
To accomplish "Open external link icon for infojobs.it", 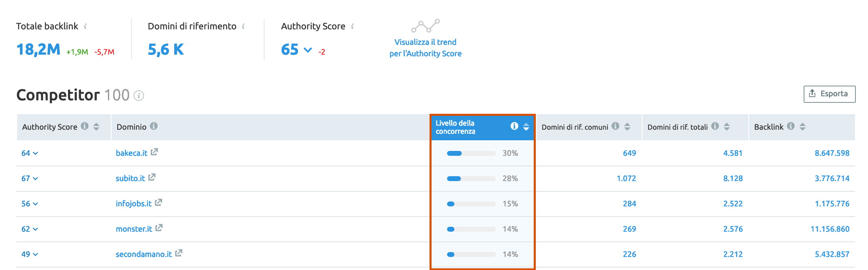I will pyautogui.click(x=158, y=203).
